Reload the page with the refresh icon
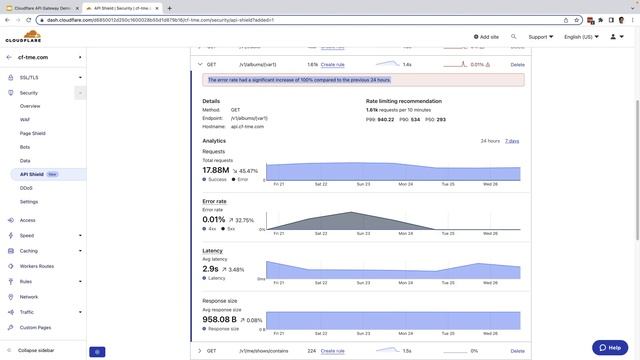This screenshot has height=360, width=640. point(29,20)
